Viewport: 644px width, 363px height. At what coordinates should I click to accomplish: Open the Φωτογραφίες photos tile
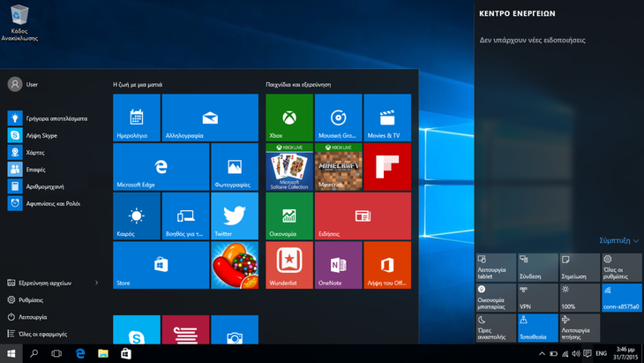(x=235, y=167)
